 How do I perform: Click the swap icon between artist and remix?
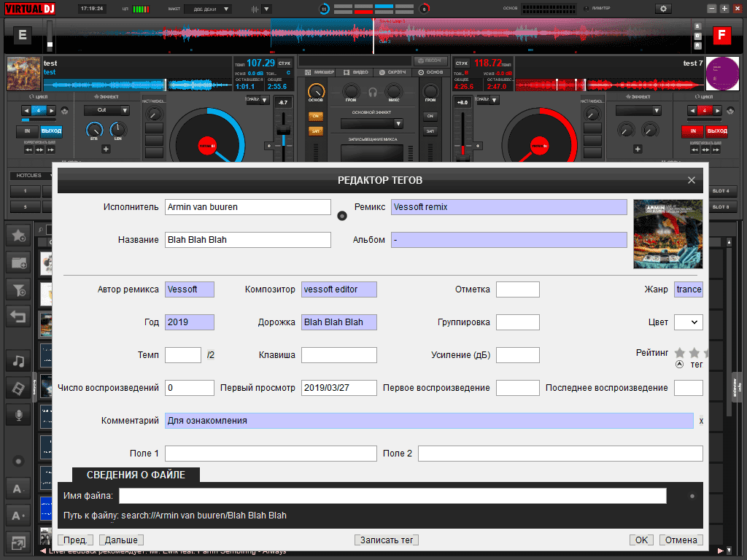tap(342, 216)
